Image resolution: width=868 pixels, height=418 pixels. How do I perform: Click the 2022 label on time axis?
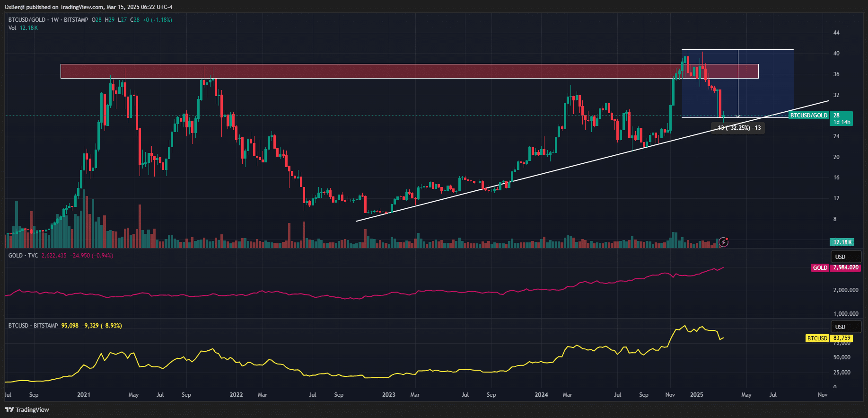(236, 395)
